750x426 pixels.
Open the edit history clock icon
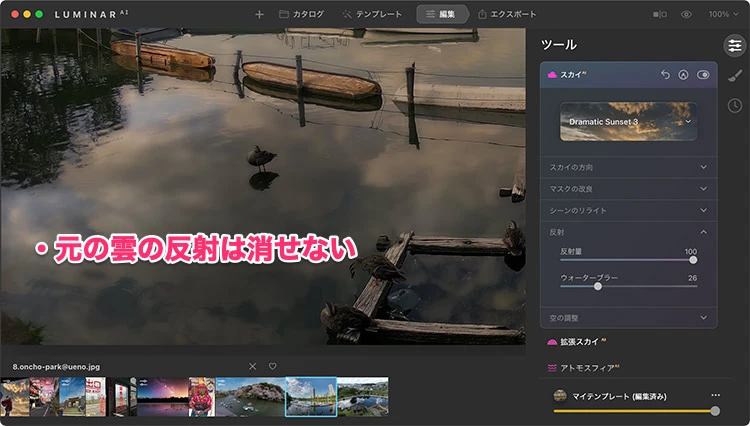[x=734, y=106]
